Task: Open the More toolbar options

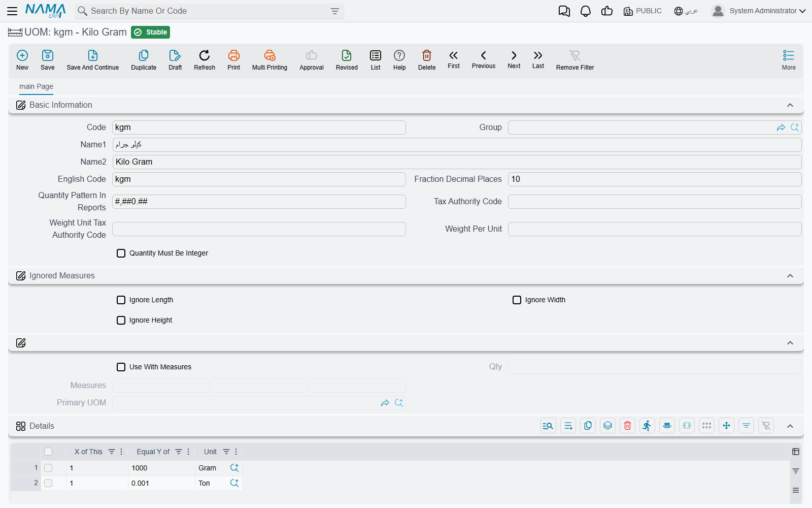Action: 789,59
